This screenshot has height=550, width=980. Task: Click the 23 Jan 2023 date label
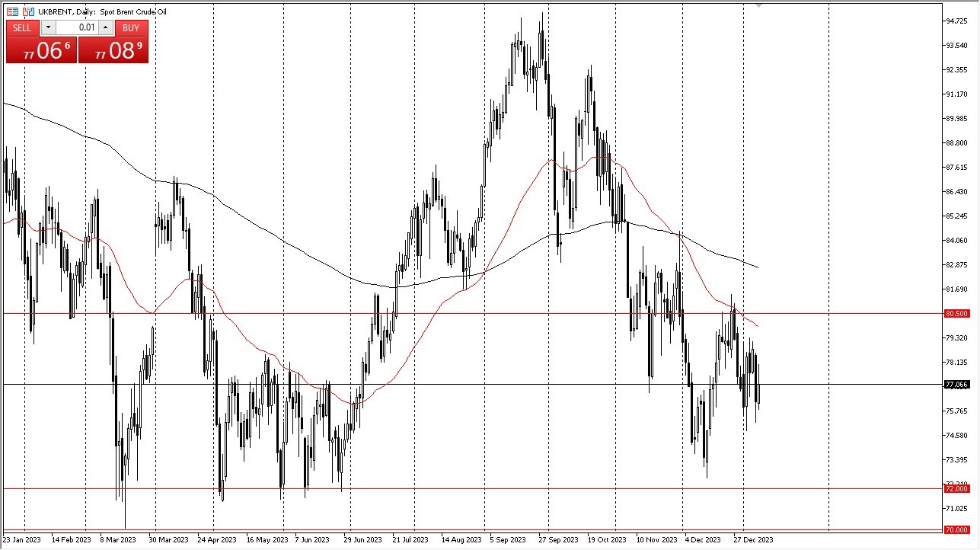tap(20, 539)
